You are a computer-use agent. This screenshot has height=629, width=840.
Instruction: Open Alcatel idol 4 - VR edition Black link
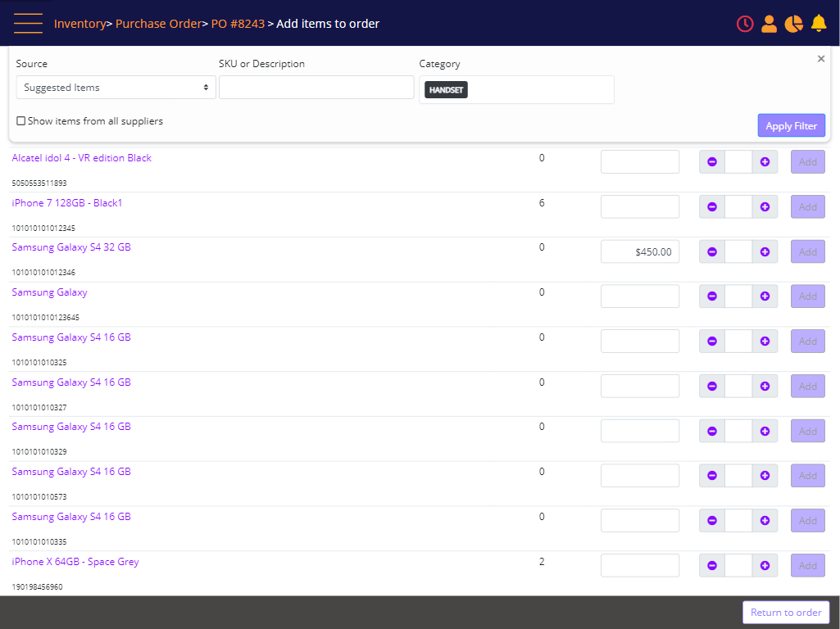coord(81,158)
